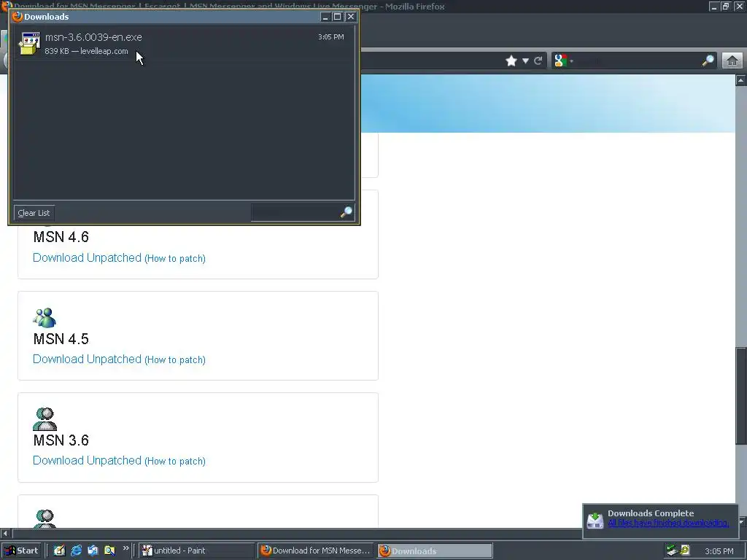Open the Start menu

tap(21, 551)
